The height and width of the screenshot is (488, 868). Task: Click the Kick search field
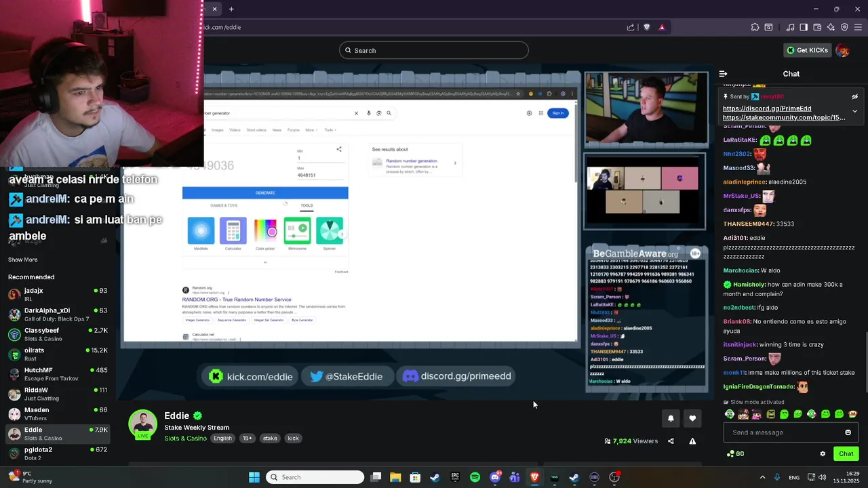point(434,50)
